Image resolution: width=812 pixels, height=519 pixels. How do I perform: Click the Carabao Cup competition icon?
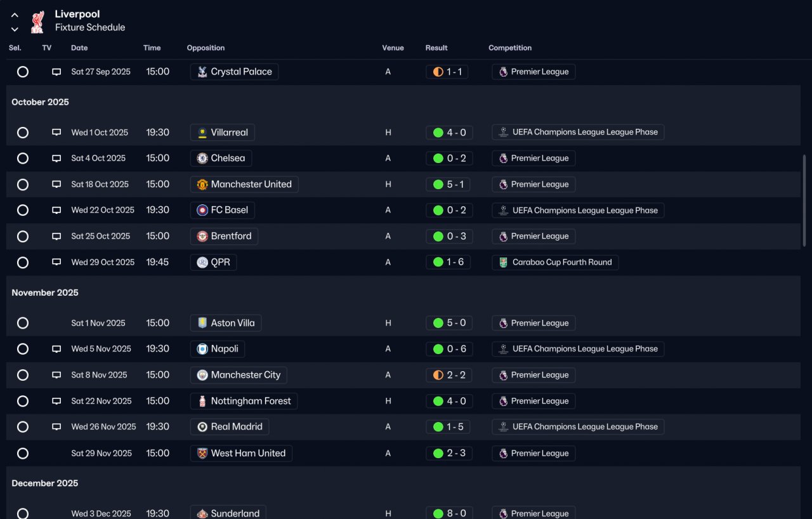click(503, 263)
